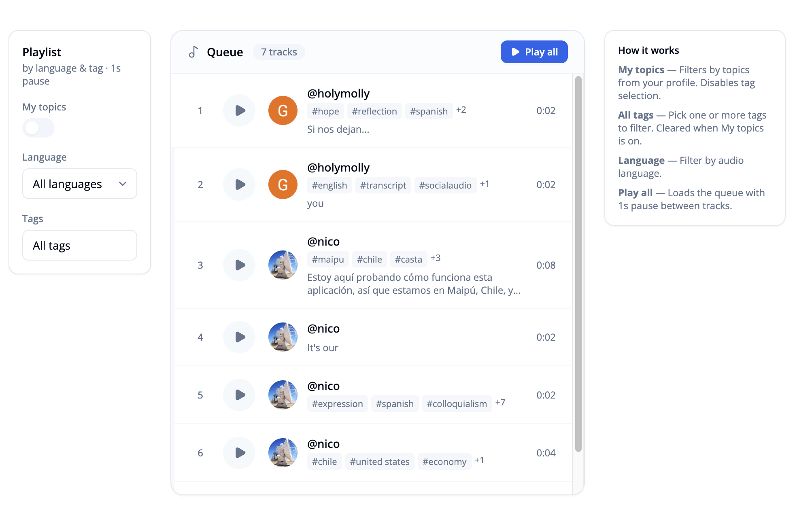Play track 1 by @holymolly
The width and height of the screenshot is (812, 509).
239,110
